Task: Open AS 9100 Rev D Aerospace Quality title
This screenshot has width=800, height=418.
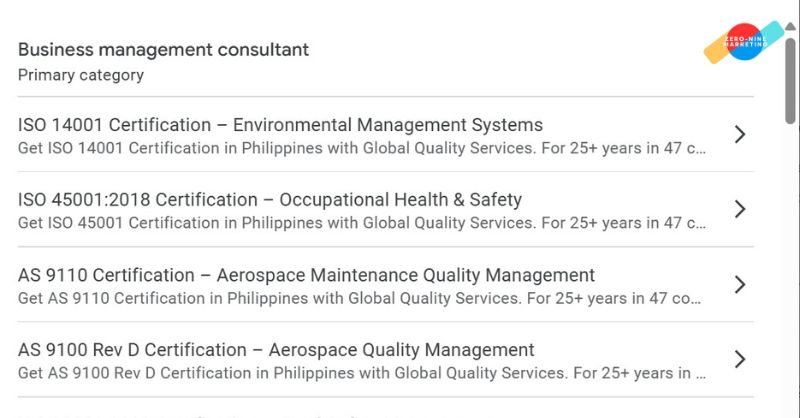Action: point(276,350)
